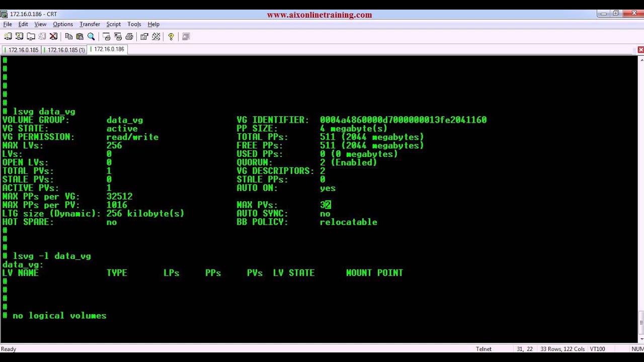Image resolution: width=644 pixels, height=362 pixels.
Task: Click the Connect toolbar icon
Action: [8, 37]
